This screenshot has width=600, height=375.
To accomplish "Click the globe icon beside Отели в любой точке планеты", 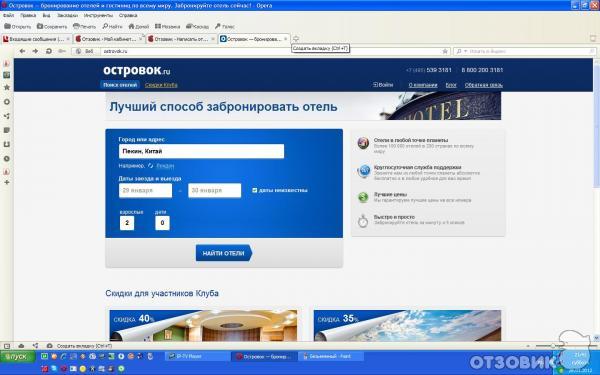I will tap(363, 143).
